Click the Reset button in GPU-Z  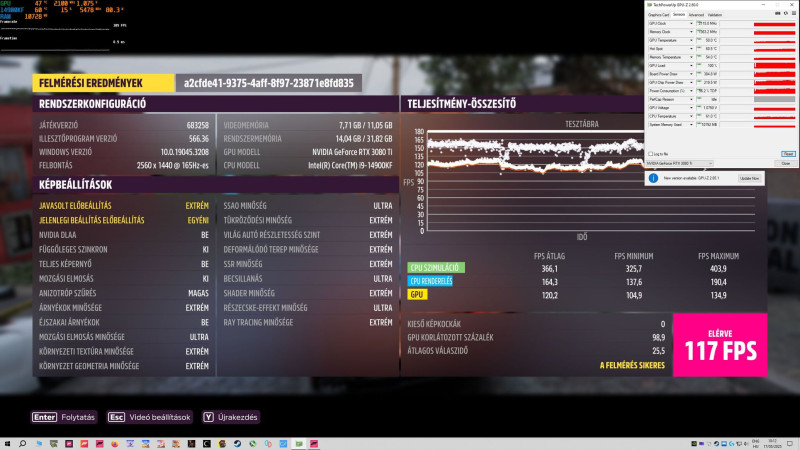pyautogui.click(x=788, y=154)
